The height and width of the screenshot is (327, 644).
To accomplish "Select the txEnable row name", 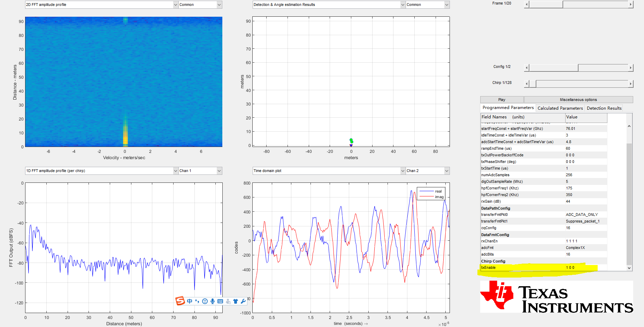I will (x=488, y=267).
